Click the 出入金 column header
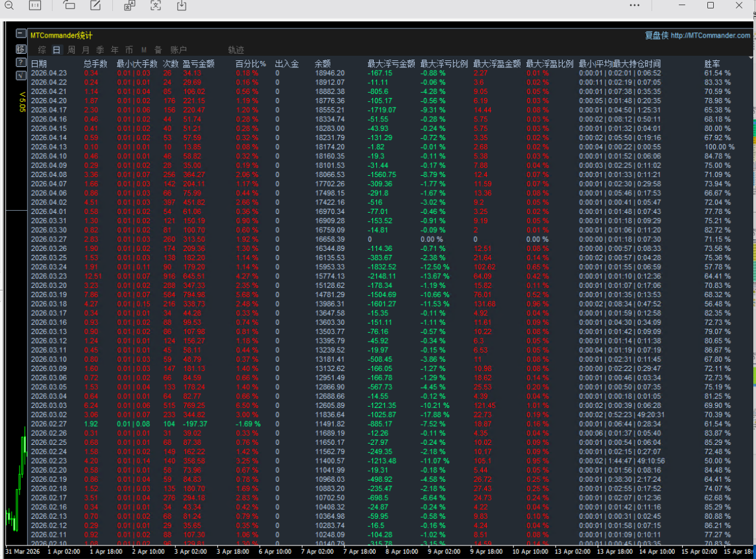Viewport: 756px width, 559px height. (287, 64)
